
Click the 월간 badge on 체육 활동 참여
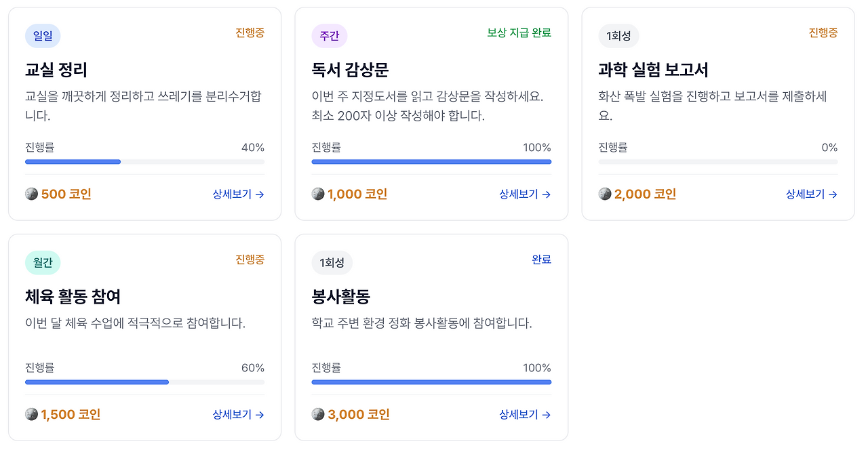[43, 263]
